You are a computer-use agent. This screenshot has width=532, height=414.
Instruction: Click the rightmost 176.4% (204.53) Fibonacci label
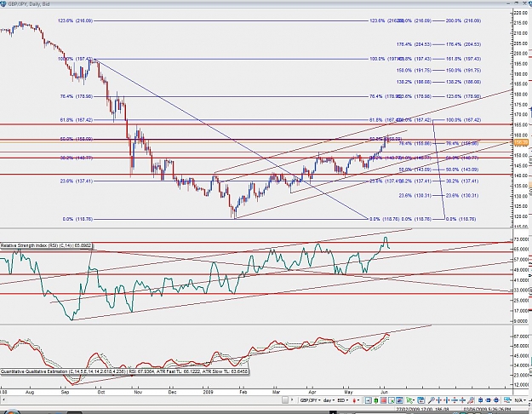463,44
